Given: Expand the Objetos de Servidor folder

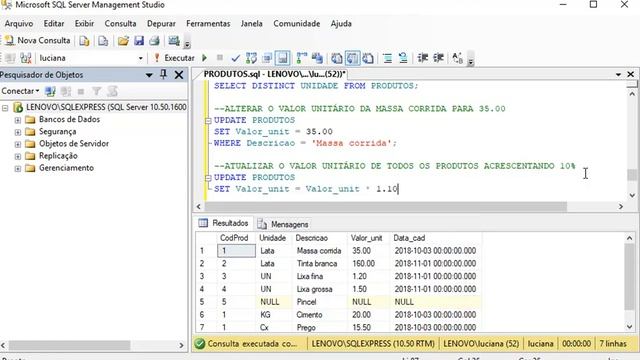Looking at the screenshot, I should 18,144.
